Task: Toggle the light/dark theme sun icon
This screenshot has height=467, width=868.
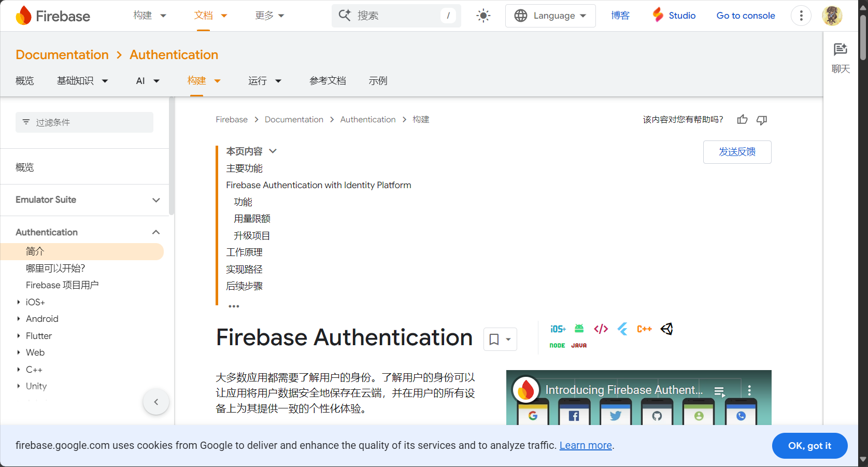Action: click(483, 16)
